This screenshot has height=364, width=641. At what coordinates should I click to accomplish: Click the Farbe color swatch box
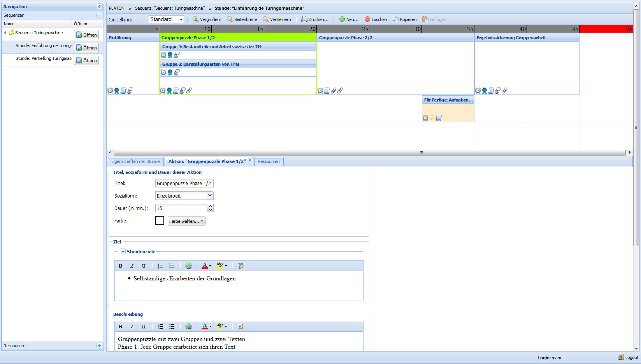point(160,220)
